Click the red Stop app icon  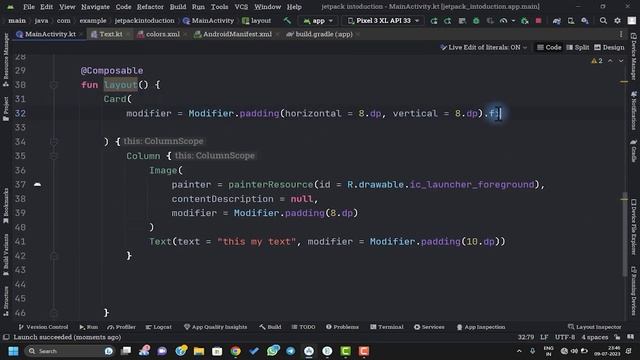pos(538,20)
